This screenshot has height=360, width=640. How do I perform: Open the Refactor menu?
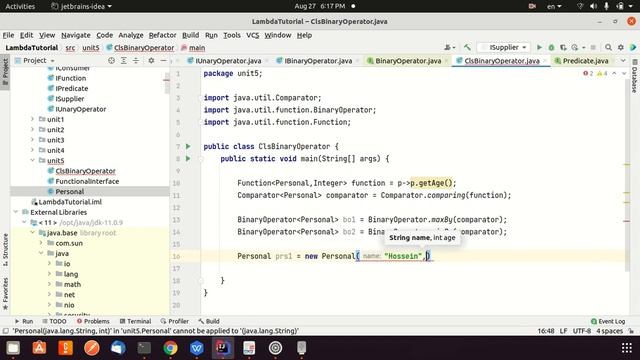(162, 35)
